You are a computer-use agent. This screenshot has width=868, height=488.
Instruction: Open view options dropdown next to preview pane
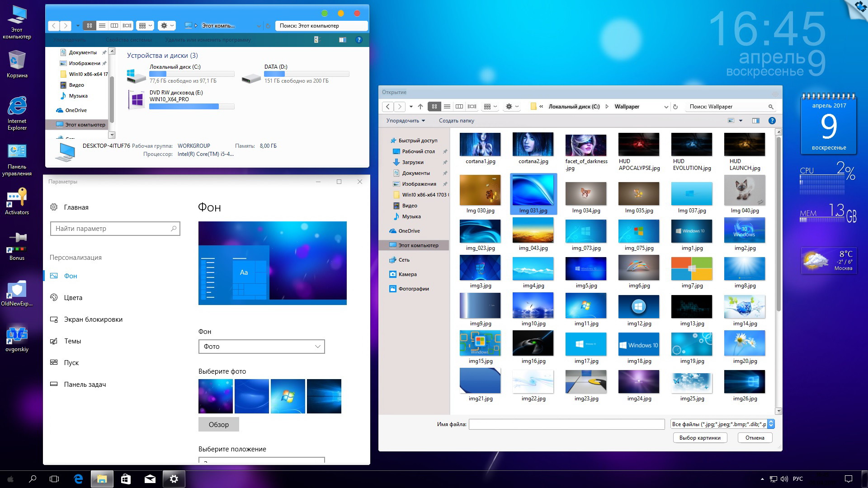[x=741, y=121]
